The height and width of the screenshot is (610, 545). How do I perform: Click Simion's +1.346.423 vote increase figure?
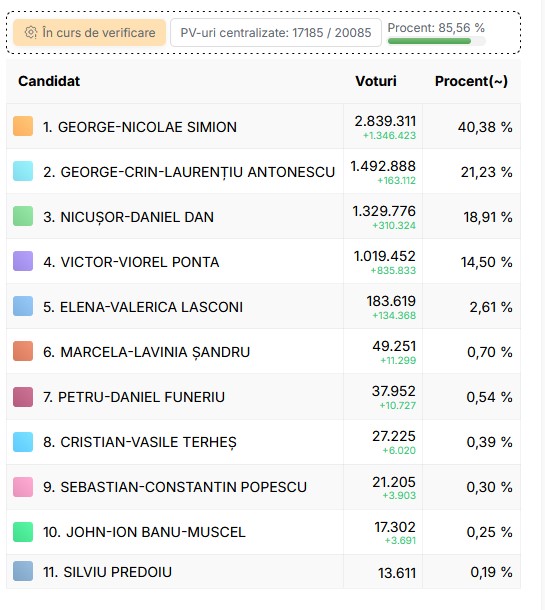coord(389,135)
